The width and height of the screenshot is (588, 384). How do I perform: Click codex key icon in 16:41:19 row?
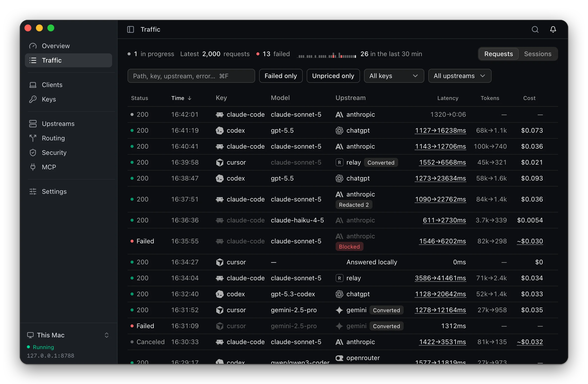(220, 130)
